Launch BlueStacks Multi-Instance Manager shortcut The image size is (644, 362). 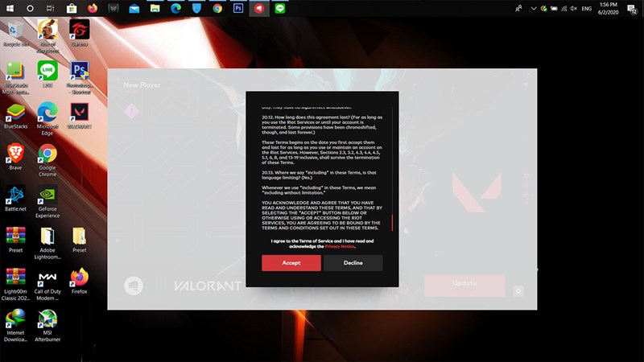(15, 78)
